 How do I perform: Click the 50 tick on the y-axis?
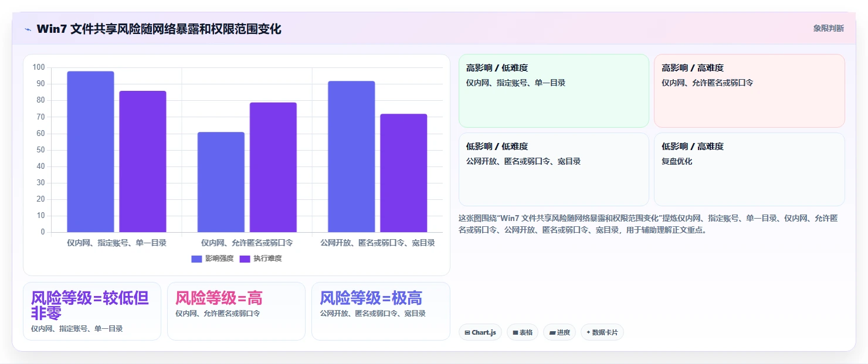pyautogui.click(x=40, y=150)
